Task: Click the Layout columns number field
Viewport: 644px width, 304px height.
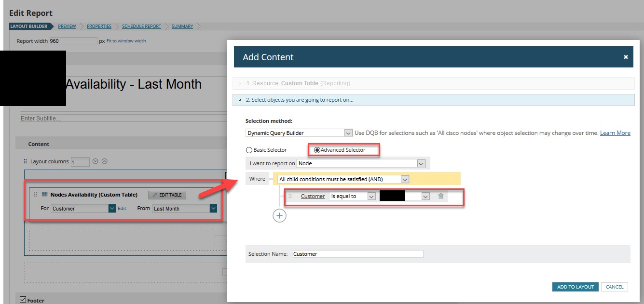Action: point(80,161)
